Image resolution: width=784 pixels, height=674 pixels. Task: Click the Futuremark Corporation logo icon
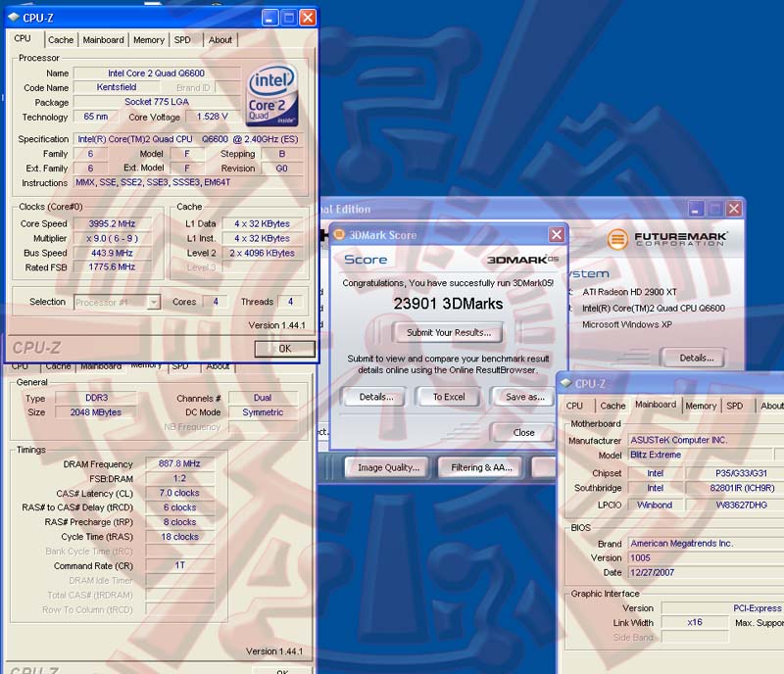click(617, 239)
